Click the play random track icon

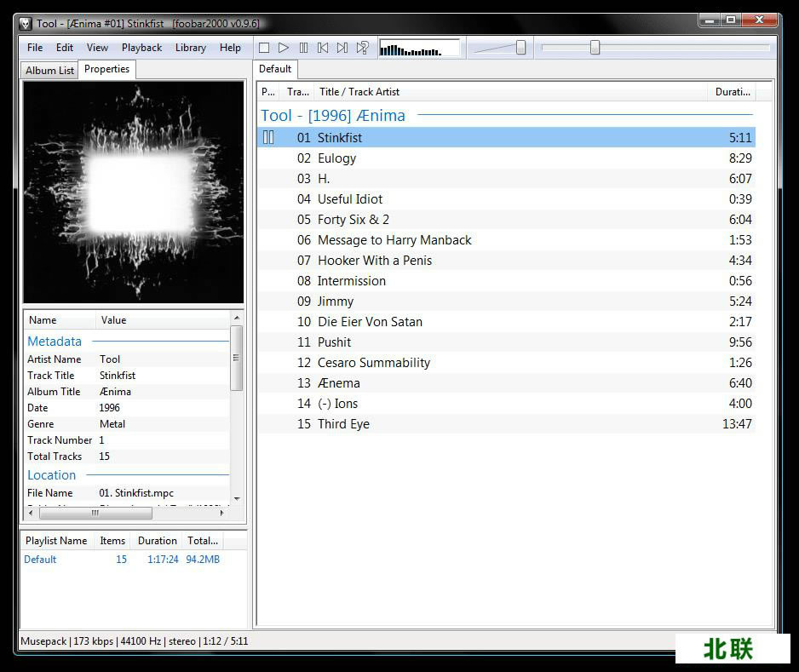[x=361, y=48]
